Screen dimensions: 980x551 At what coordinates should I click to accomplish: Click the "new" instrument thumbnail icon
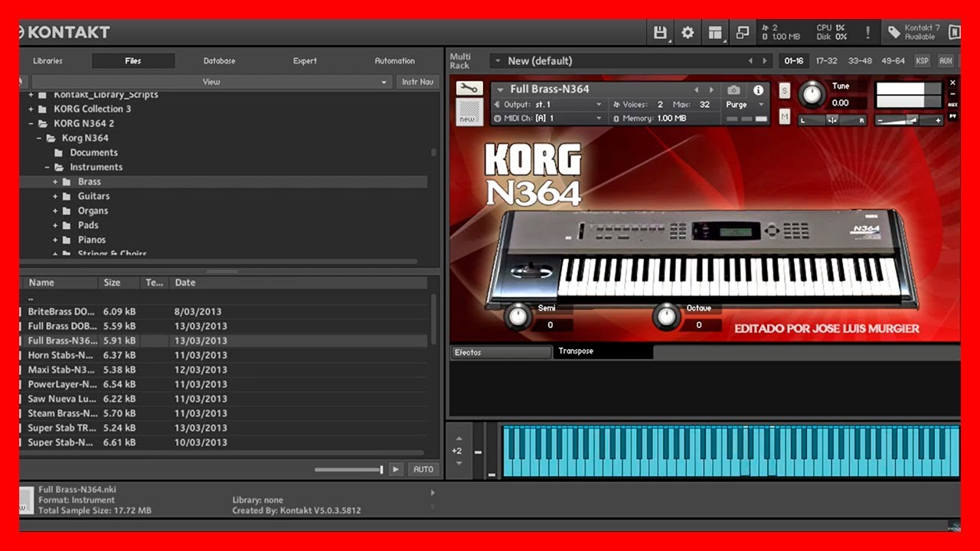(x=469, y=112)
